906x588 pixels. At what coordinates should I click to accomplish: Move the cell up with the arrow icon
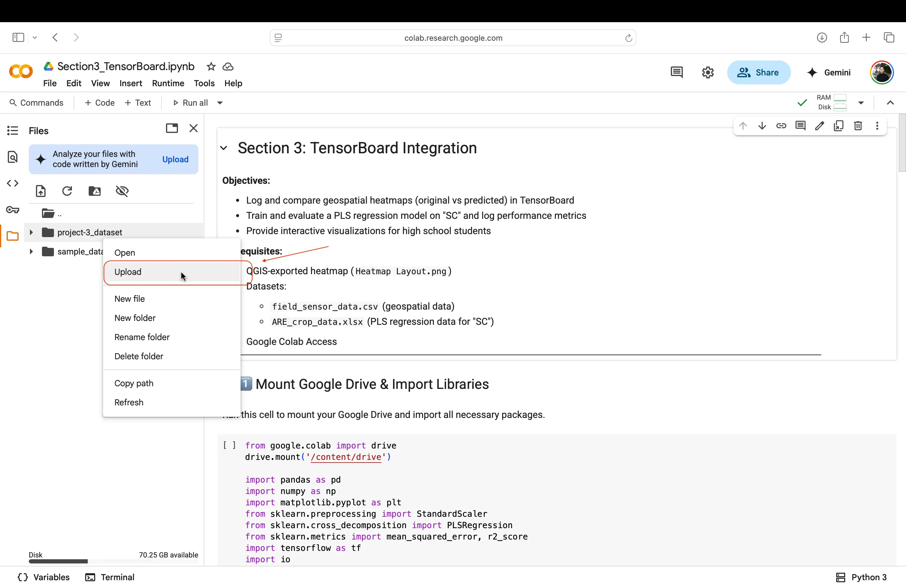pos(743,126)
